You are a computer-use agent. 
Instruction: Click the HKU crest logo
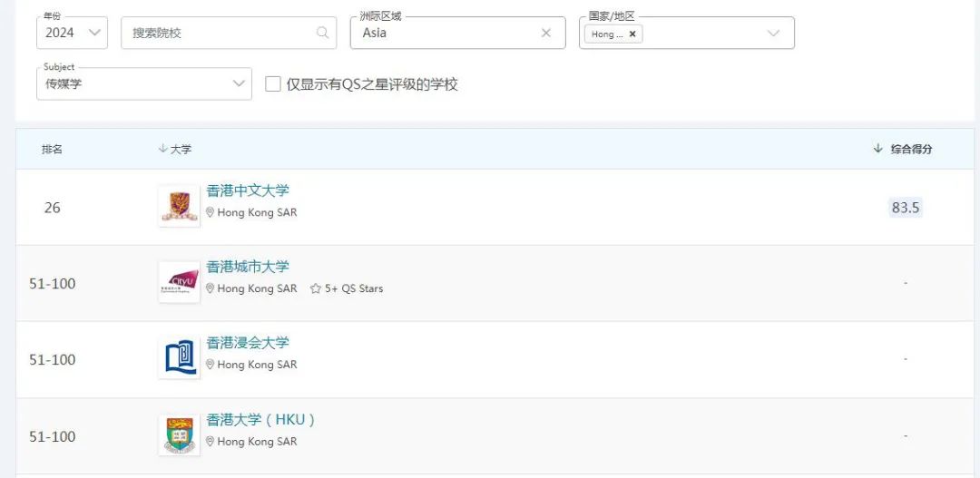[180, 434]
